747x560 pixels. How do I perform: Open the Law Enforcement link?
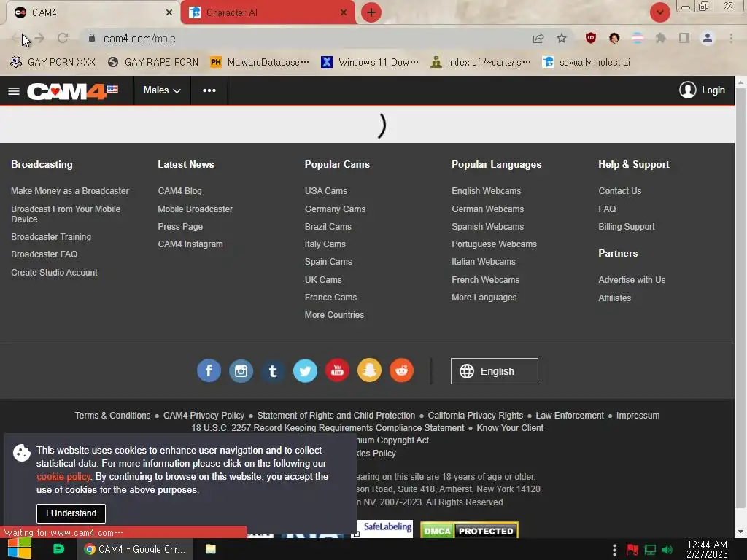coord(569,415)
